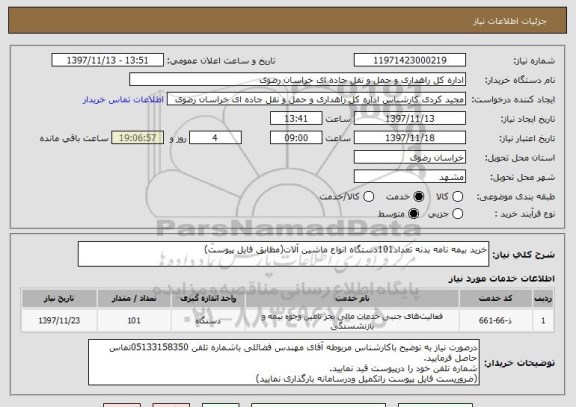Click the 'تاریخ نیاز' column header
576x407 pixels.
(59, 298)
